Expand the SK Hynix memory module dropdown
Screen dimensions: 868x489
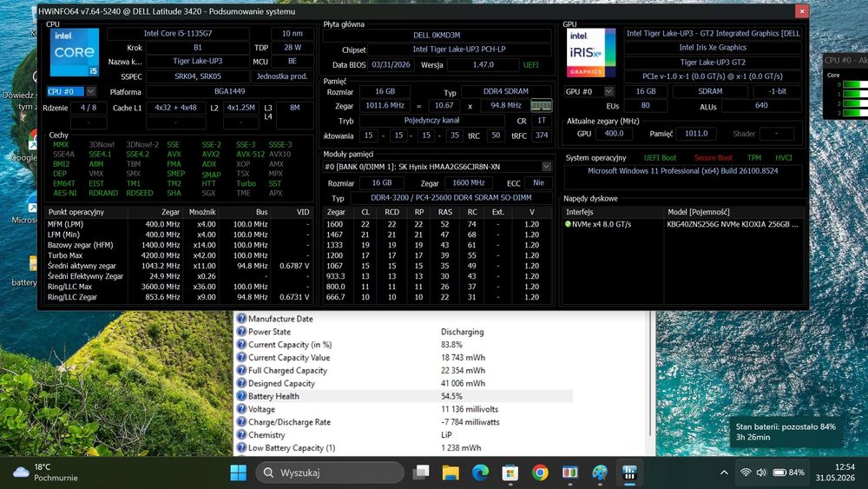[546, 166]
